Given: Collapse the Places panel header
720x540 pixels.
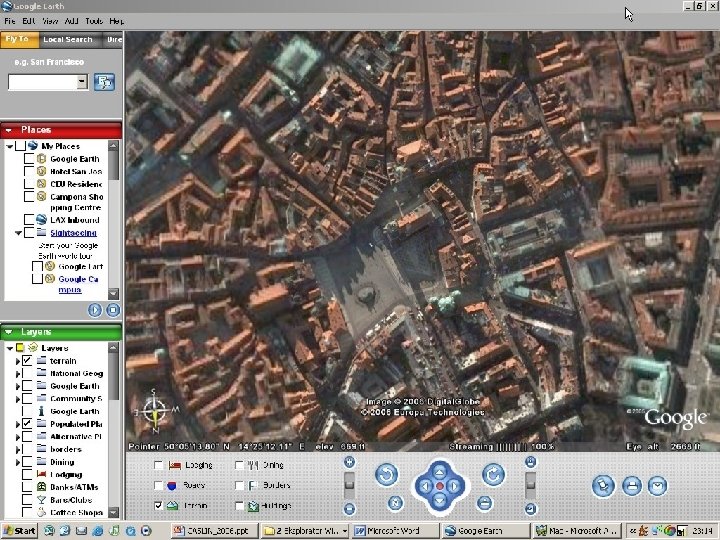Looking at the screenshot, I should click(9, 130).
